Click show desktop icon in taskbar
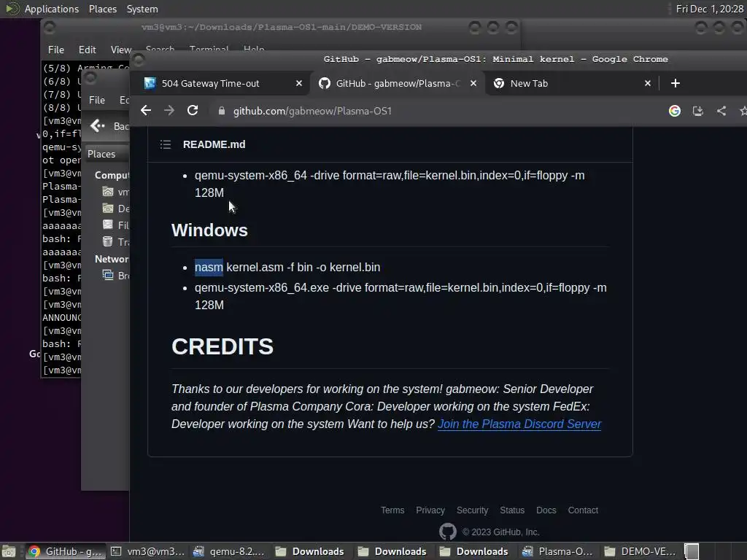Screen dimensions: 747x560 tap(9, 551)
